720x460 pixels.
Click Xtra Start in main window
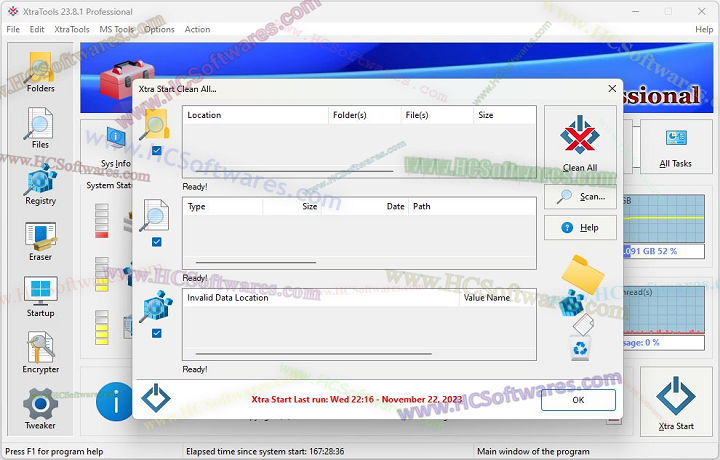676,401
